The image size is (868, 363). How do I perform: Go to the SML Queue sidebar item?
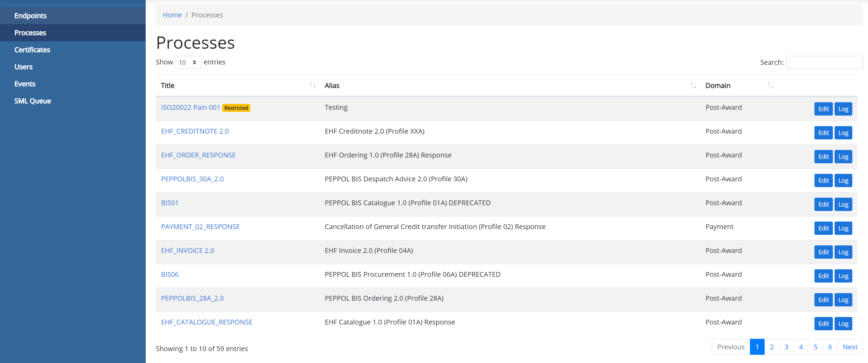(x=33, y=101)
